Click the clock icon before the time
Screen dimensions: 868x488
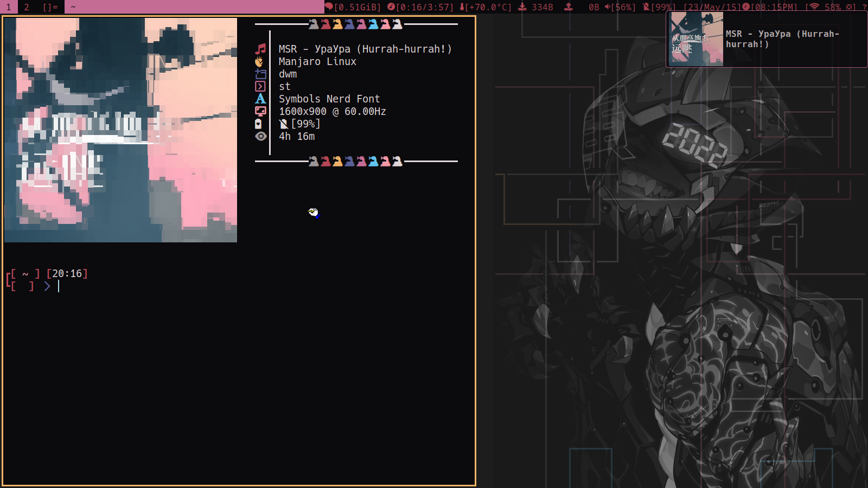(746, 7)
